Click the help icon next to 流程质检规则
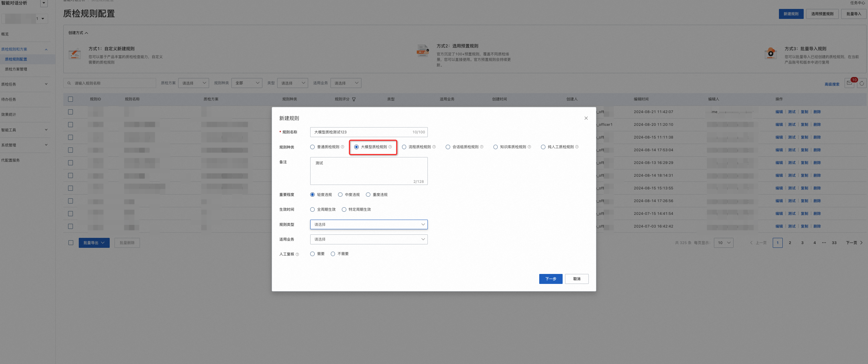Image resolution: width=868 pixels, height=364 pixels. [434, 147]
